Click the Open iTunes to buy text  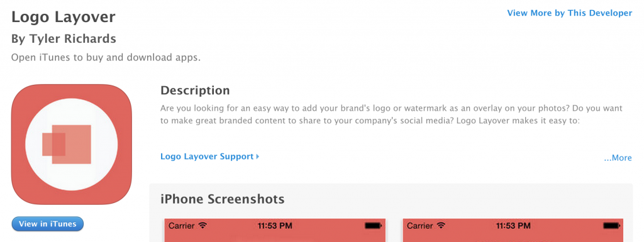pos(106,57)
